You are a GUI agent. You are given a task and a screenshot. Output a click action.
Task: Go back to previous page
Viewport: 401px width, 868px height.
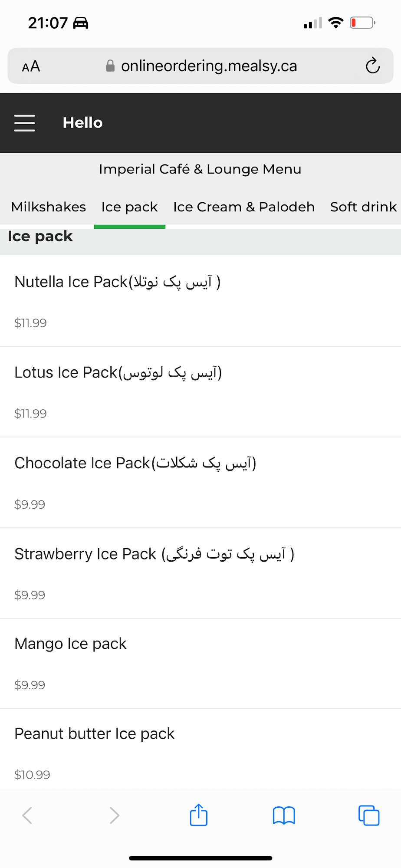point(27,815)
